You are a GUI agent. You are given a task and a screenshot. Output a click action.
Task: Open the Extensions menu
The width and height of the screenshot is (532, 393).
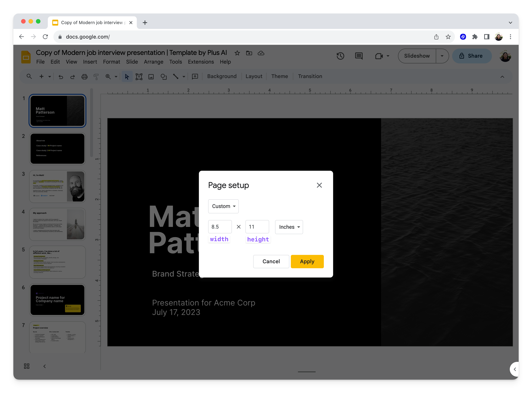pos(201,62)
